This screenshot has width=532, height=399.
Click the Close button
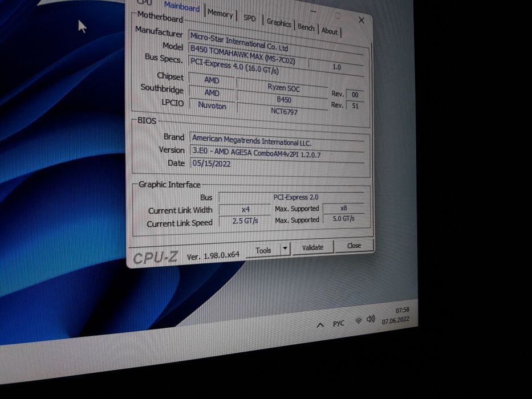pyautogui.click(x=354, y=245)
